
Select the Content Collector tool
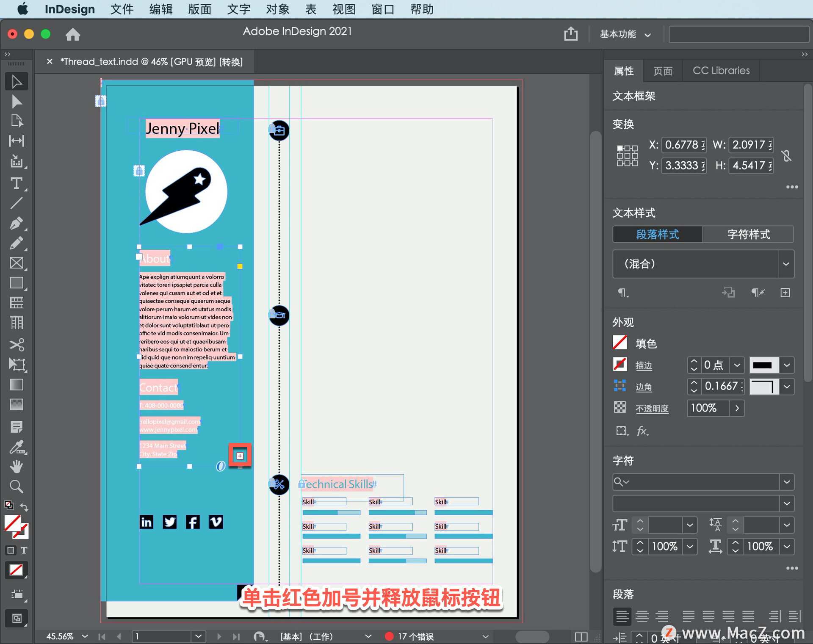click(17, 161)
